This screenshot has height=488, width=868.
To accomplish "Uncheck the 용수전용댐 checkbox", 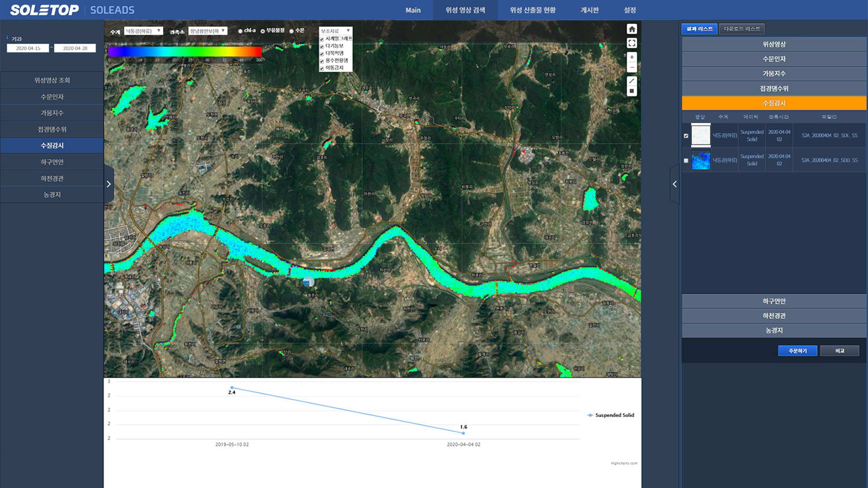I will [322, 61].
